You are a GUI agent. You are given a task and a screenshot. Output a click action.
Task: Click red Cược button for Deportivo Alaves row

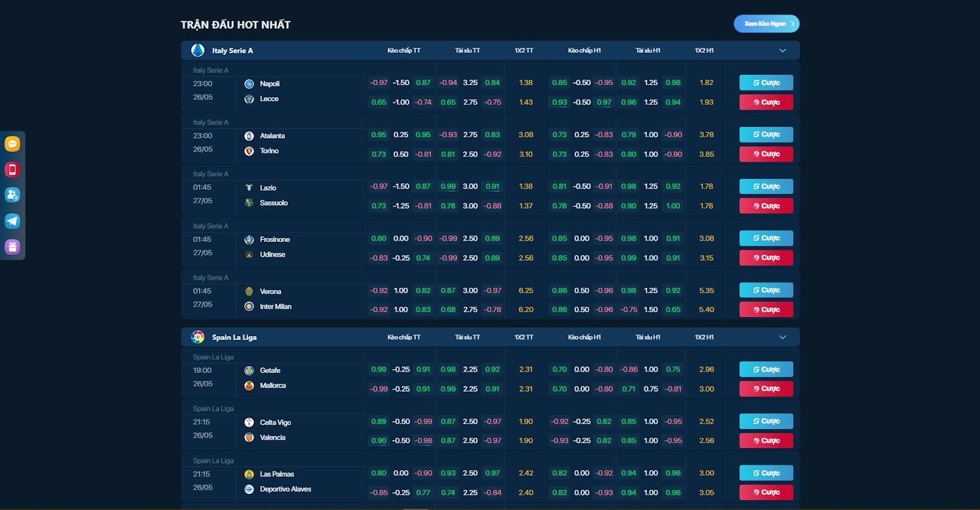point(766,492)
